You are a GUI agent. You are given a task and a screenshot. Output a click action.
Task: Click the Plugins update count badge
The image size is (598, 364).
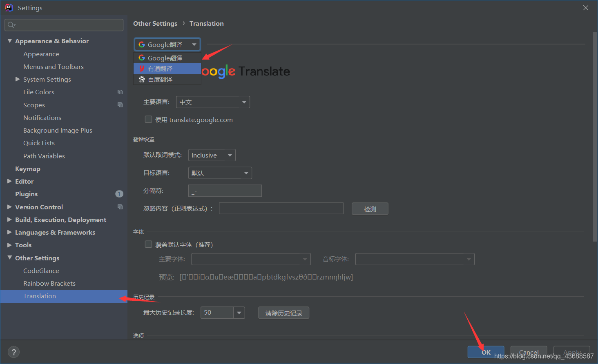point(119,194)
